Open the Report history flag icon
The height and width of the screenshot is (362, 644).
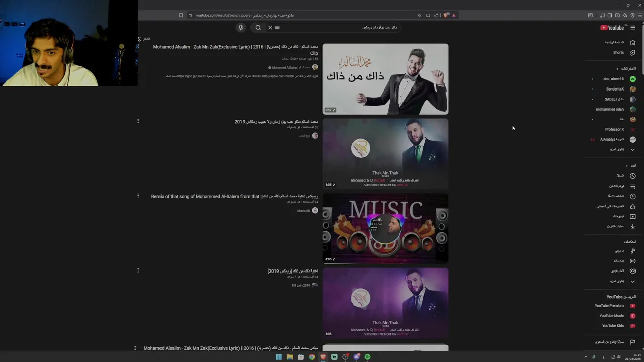coord(633,342)
